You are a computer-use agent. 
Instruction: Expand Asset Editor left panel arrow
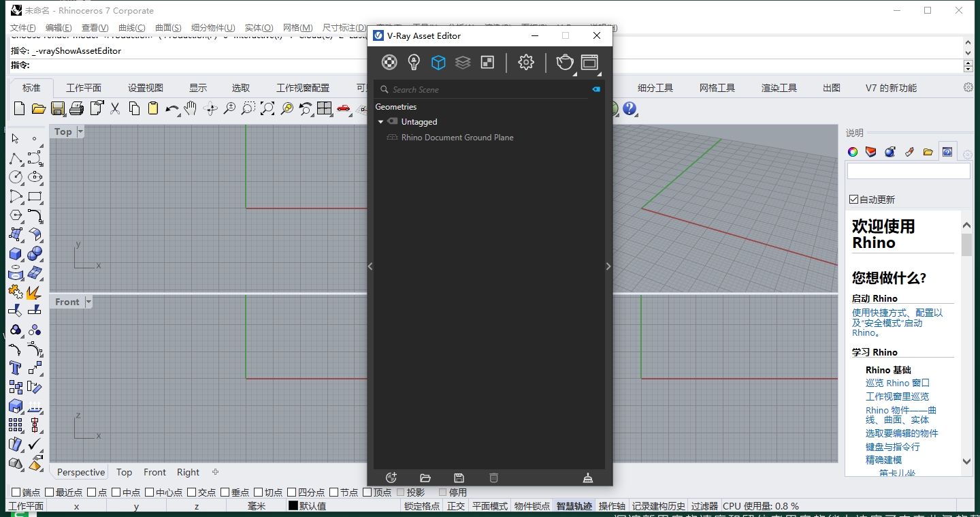(x=370, y=266)
